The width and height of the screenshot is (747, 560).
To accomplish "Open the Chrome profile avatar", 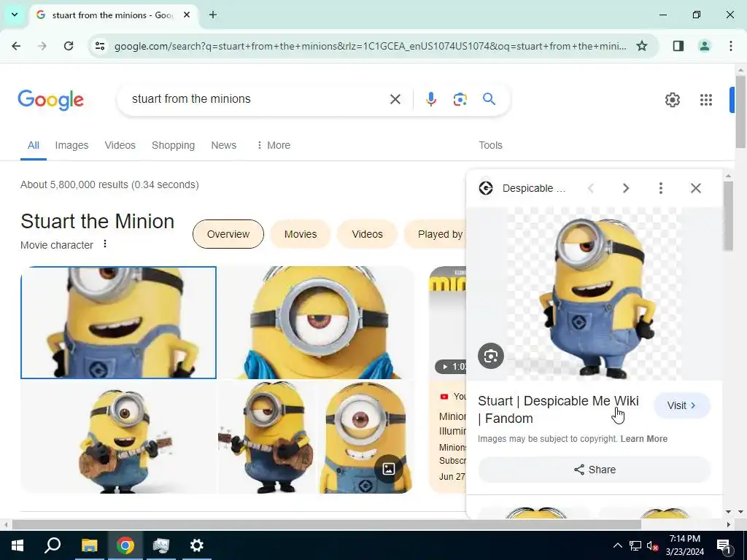I will (704, 46).
